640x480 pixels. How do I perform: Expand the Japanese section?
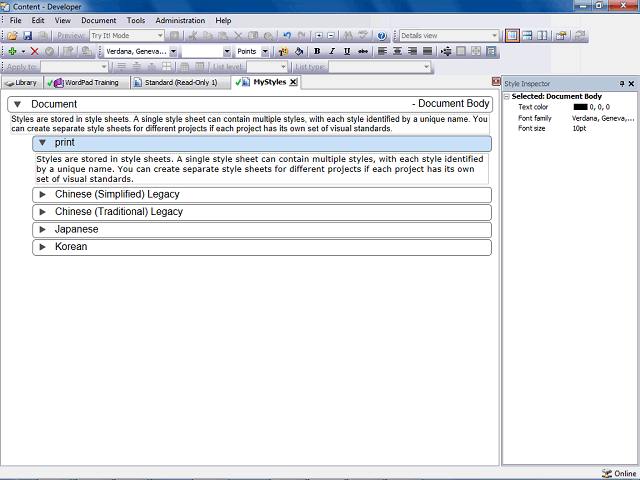pyautogui.click(x=42, y=229)
